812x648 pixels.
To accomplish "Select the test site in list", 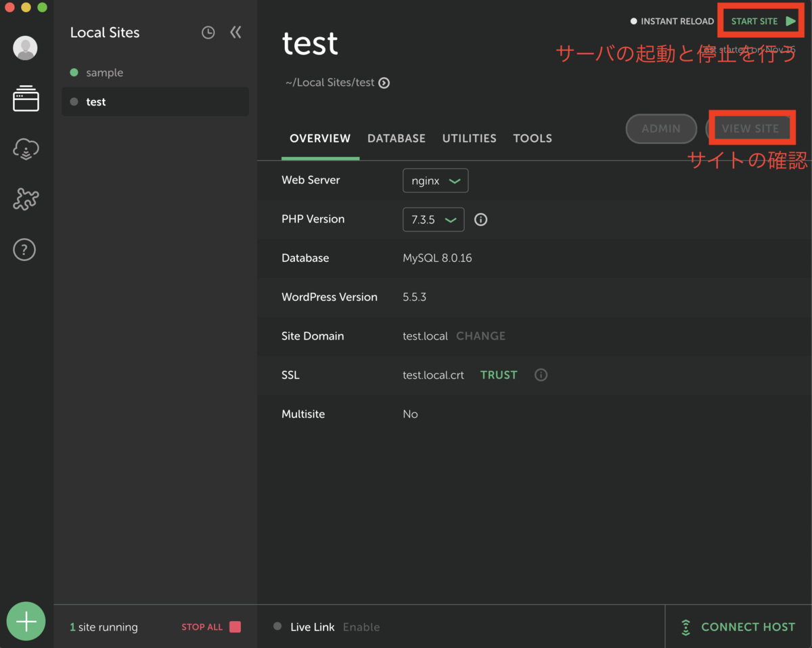I will pos(156,101).
